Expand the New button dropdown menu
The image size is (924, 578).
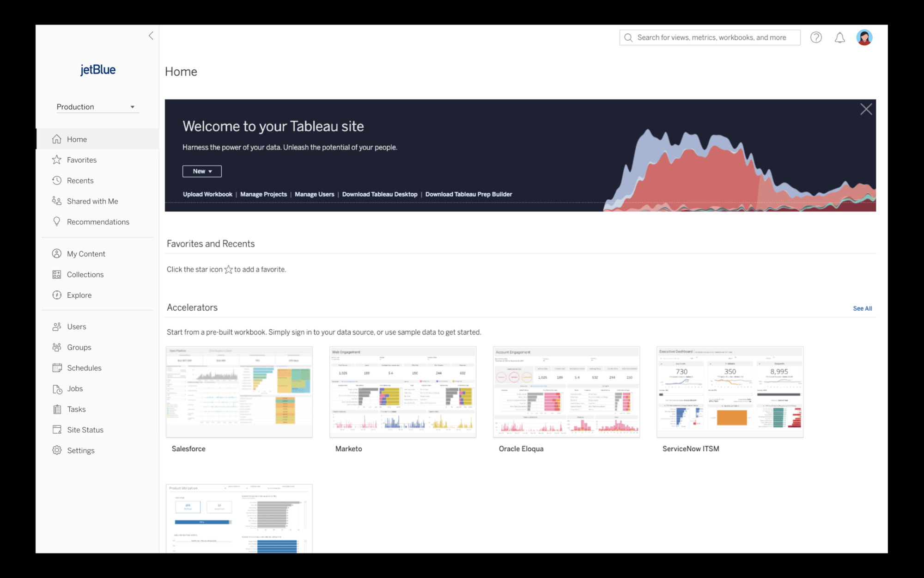pyautogui.click(x=202, y=171)
